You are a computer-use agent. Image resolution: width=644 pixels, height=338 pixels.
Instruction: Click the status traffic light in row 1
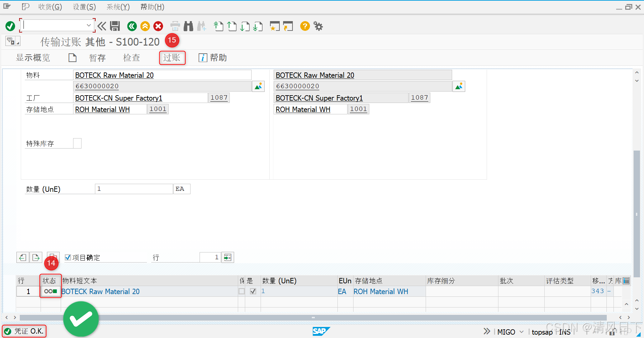pyautogui.click(x=51, y=291)
